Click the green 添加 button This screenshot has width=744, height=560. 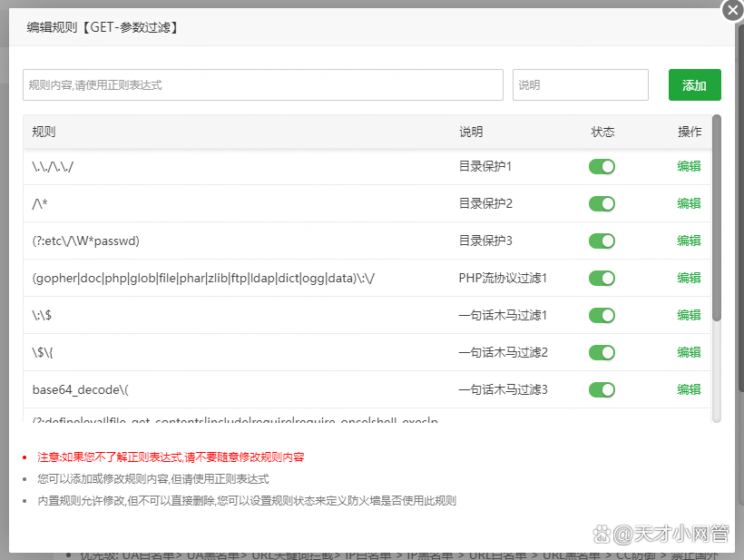point(695,84)
